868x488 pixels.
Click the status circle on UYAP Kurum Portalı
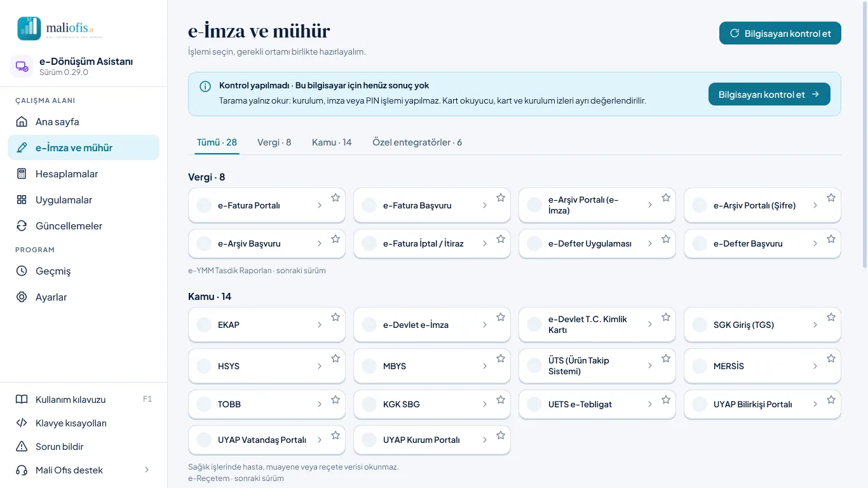369,440
